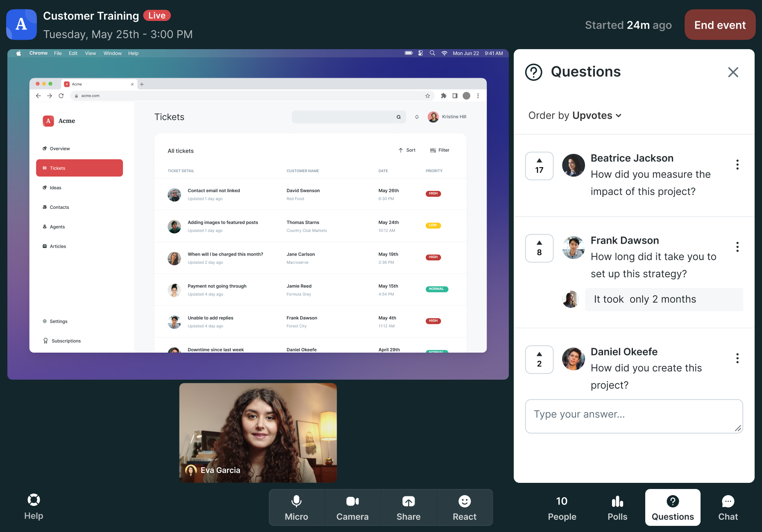
Task: Click Kristine Hill's profile avatar
Action: click(433, 117)
